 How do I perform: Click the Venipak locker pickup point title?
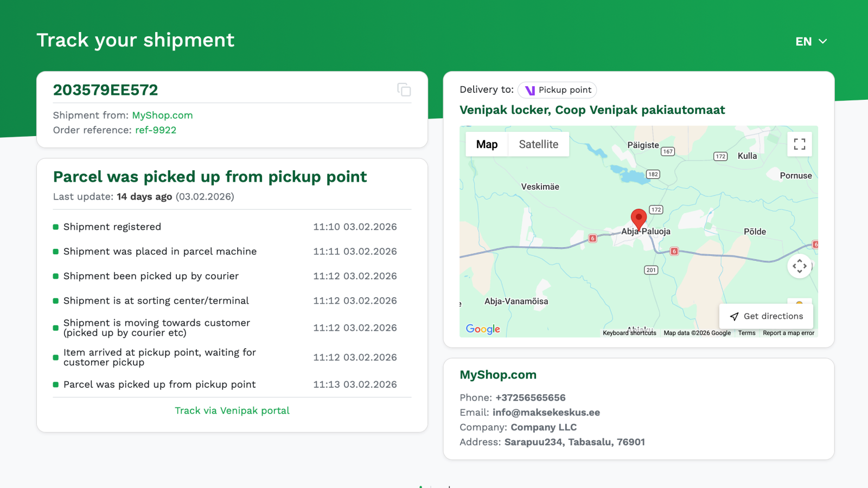(x=592, y=110)
